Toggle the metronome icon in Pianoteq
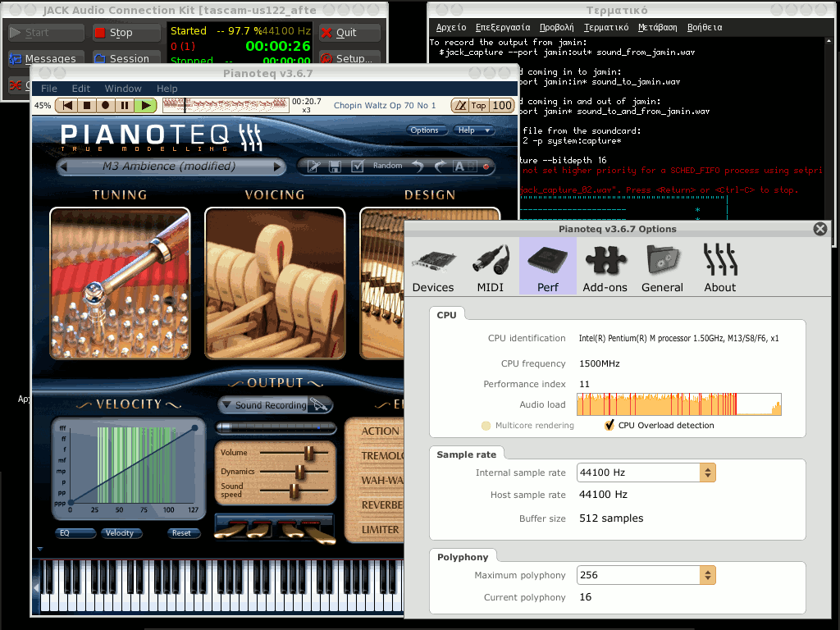The image size is (840, 630). coord(460,106)
